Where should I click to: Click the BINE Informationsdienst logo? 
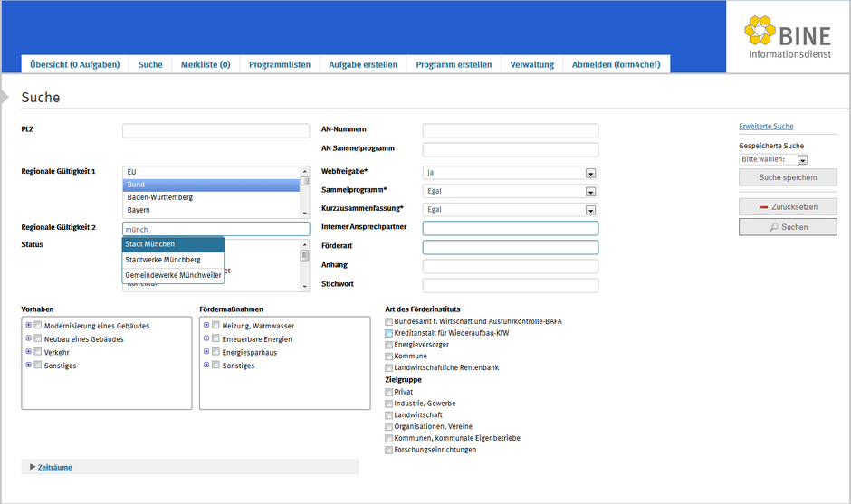(x=788, y=37)
